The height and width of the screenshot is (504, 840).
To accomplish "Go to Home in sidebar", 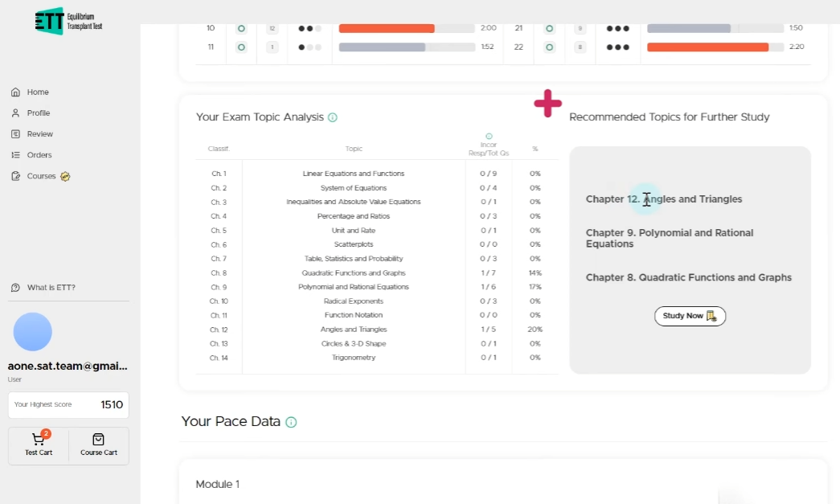I will click(x=37, y=92).
